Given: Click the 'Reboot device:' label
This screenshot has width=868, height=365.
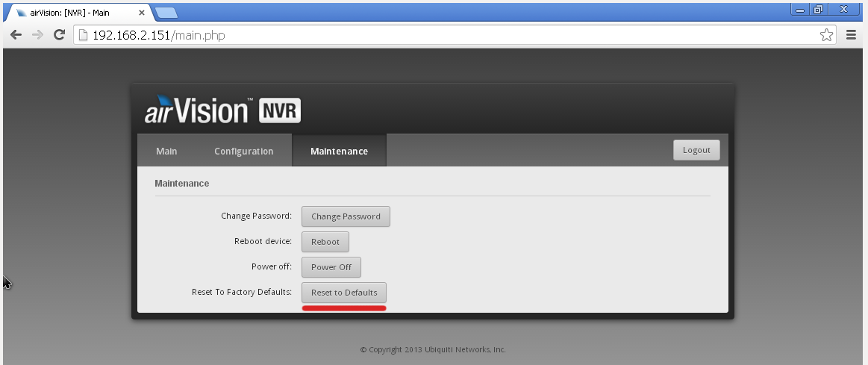Looking at the screenshot, I should 263,242.
